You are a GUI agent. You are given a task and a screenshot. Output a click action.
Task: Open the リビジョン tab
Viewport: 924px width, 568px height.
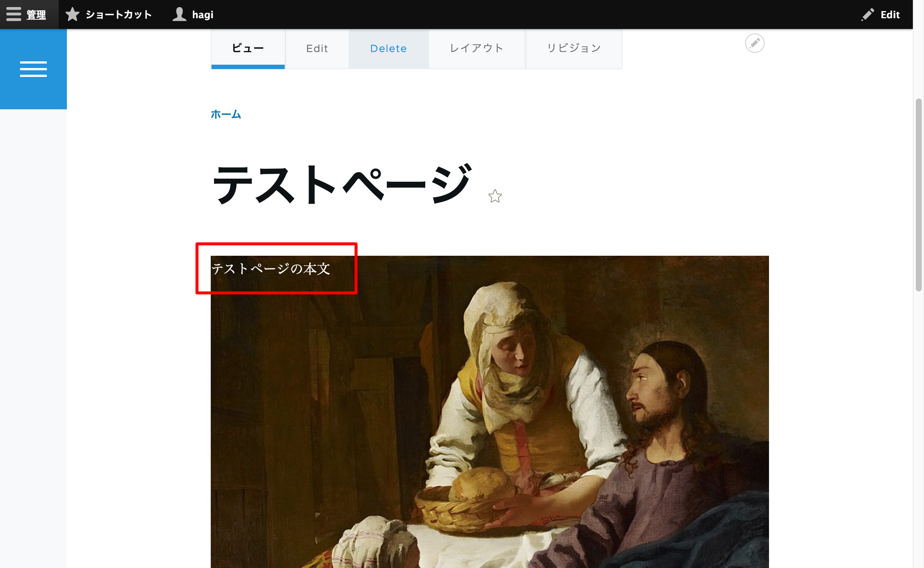pos(574,49)
